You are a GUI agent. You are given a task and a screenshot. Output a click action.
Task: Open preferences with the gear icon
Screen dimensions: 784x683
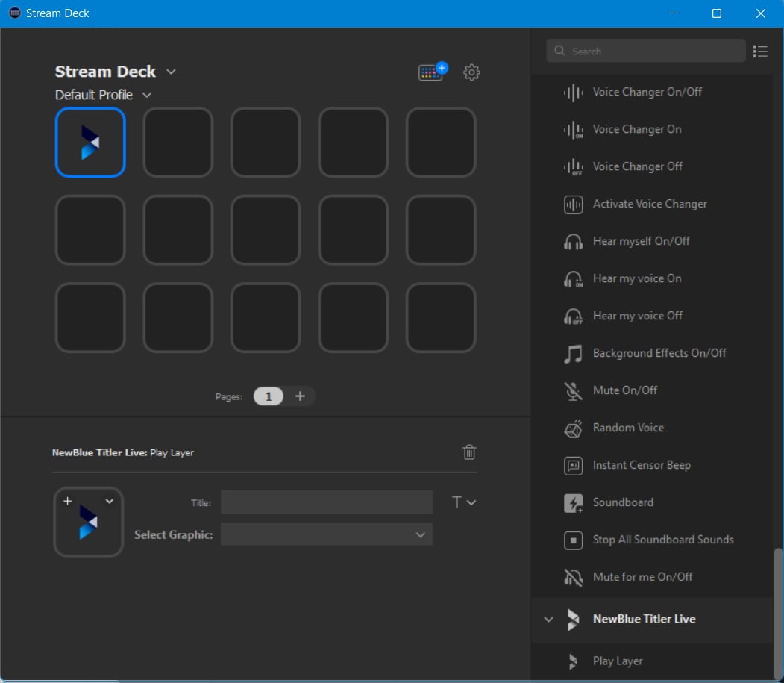[x=471, y=72]
